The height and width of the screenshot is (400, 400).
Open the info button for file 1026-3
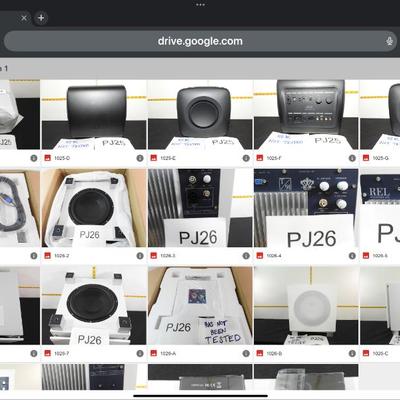pos(246,256)
